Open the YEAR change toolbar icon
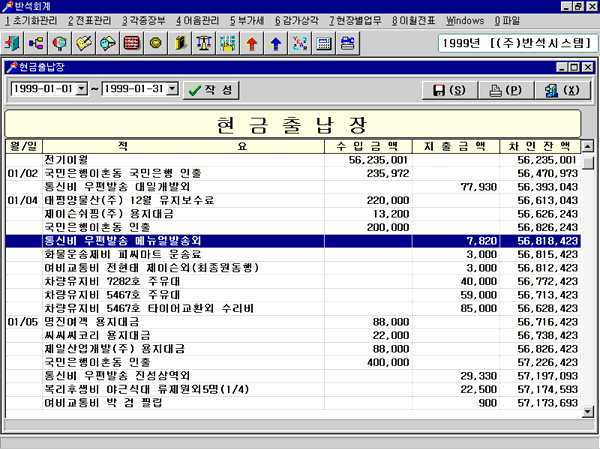 (x=299, y=43)
